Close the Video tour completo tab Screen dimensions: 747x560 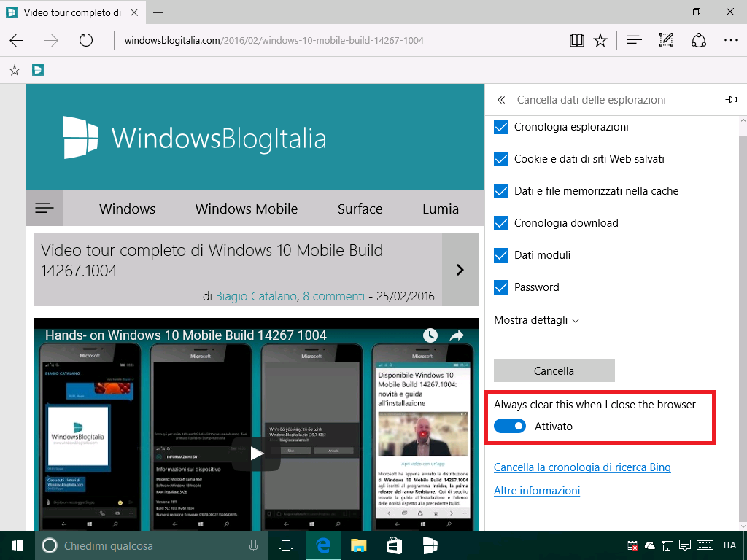pyautogui.click(x=134, y=12)
